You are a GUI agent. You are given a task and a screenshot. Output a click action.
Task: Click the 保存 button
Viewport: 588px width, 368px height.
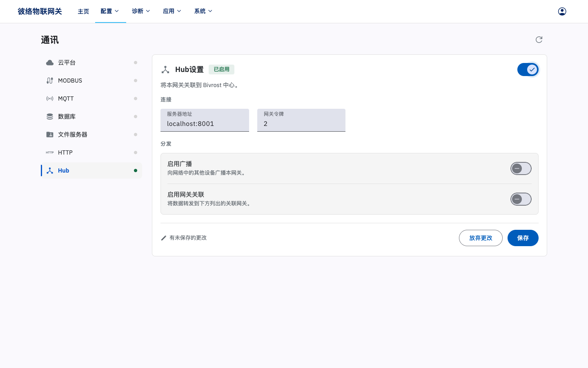[x=523, y=238]
